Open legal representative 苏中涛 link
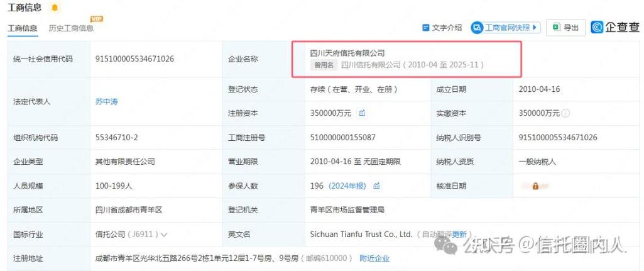Viewport: 644px width, 271px height. pyautogui.click(x=106, y=101)
